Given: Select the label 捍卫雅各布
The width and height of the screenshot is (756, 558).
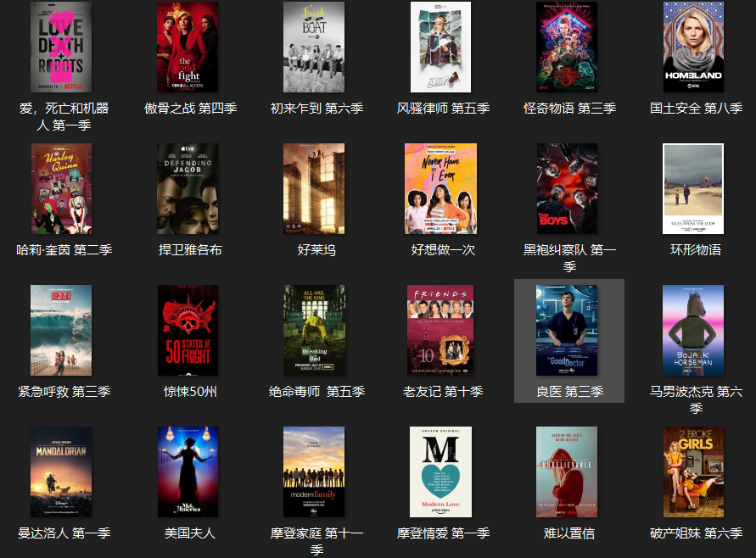Looking at the screenshot, I should click(x=190, y=250).
